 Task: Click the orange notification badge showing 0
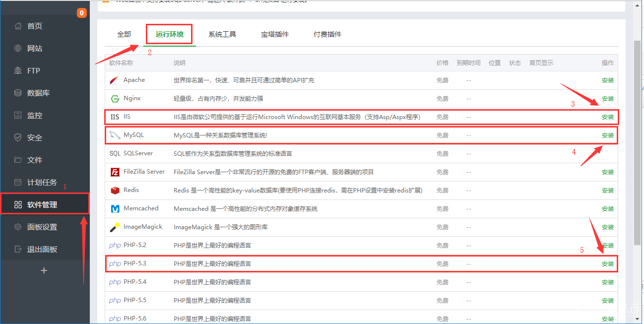click(82, 13)
